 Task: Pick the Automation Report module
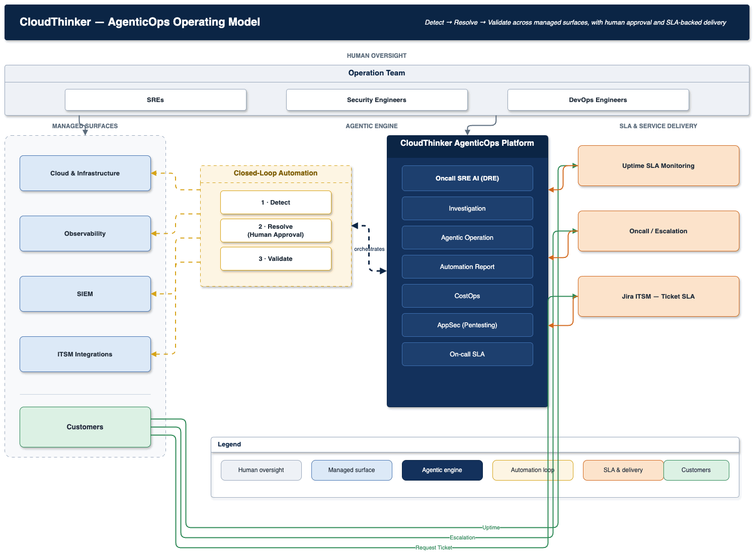(467, 266)
